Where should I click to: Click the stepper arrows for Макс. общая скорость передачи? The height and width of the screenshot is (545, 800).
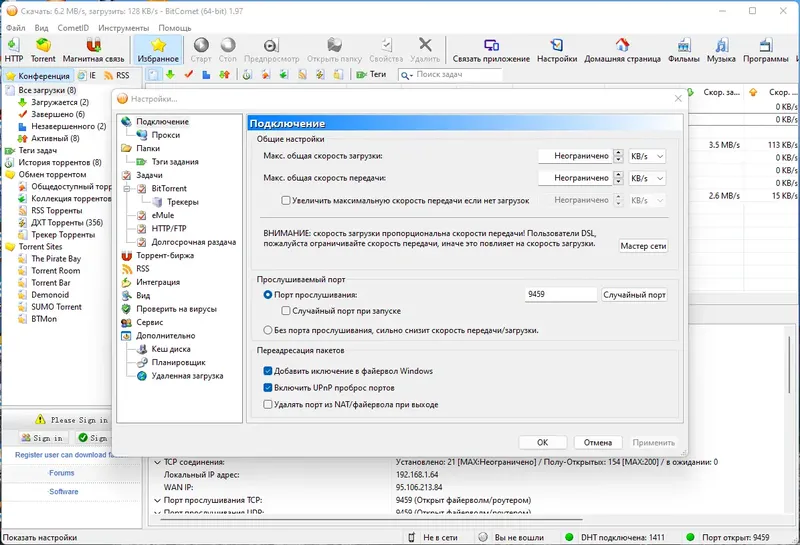coord(618,178)
